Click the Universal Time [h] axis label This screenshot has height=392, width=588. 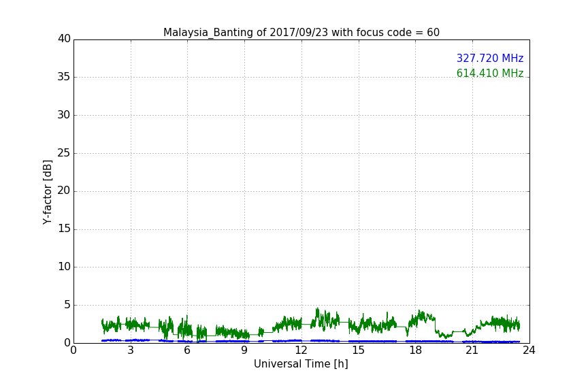(301, 364)
